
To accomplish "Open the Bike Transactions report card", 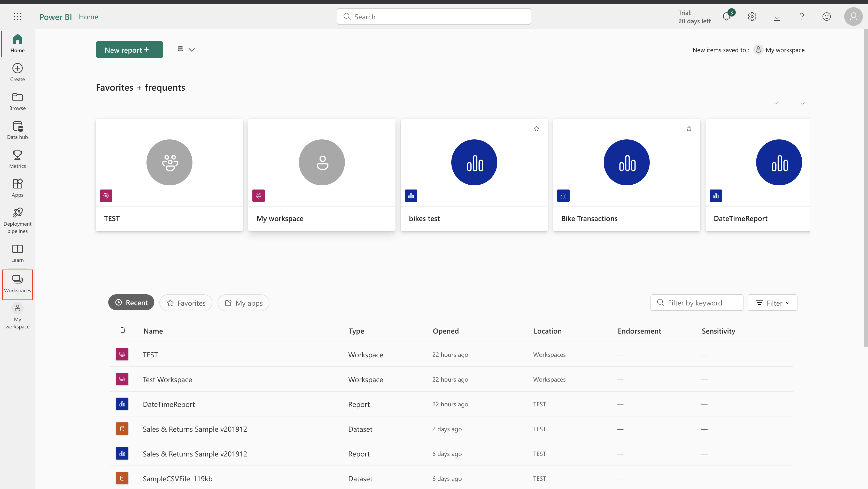I will point(626,175).
